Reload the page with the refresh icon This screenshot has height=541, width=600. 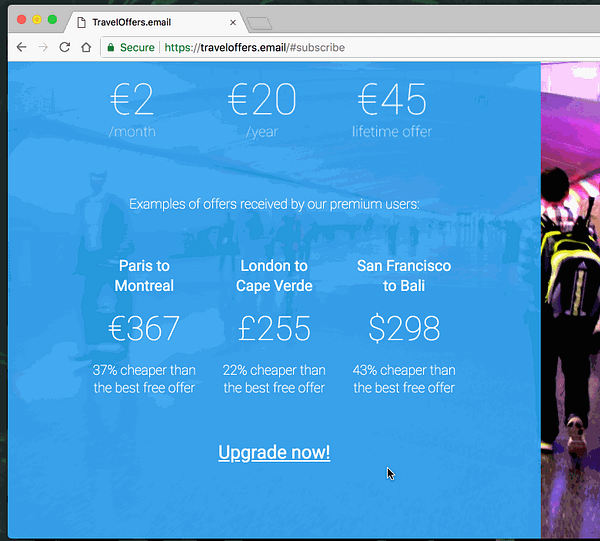coord(65,47)
